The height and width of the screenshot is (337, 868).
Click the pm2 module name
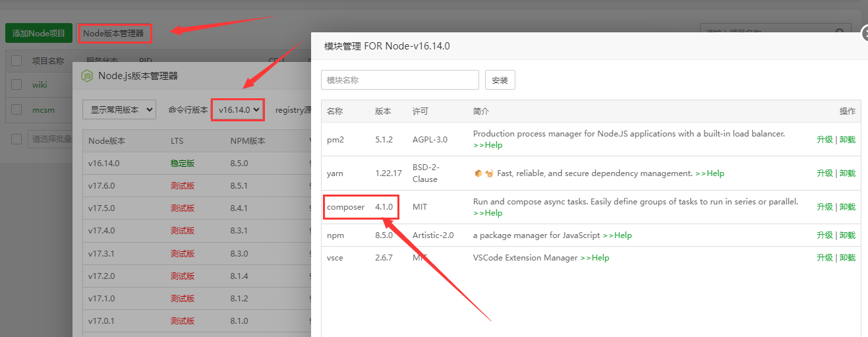[335, 139]
